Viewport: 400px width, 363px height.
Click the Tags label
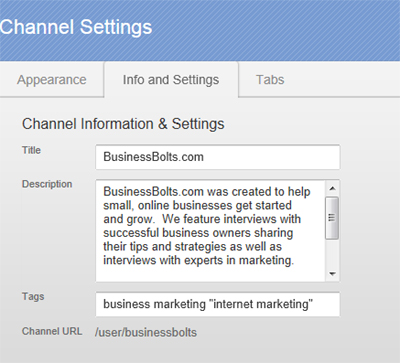[x=33, y=296]
